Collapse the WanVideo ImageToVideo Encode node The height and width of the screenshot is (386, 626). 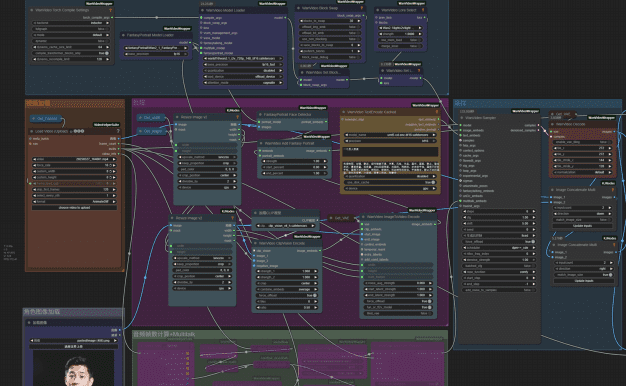pos(363,217)
